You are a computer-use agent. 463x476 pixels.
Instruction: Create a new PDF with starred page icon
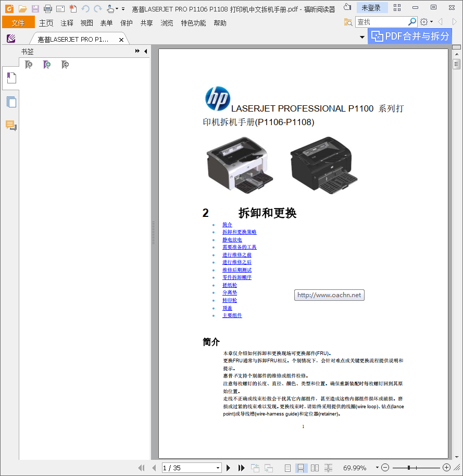point(73,8)
